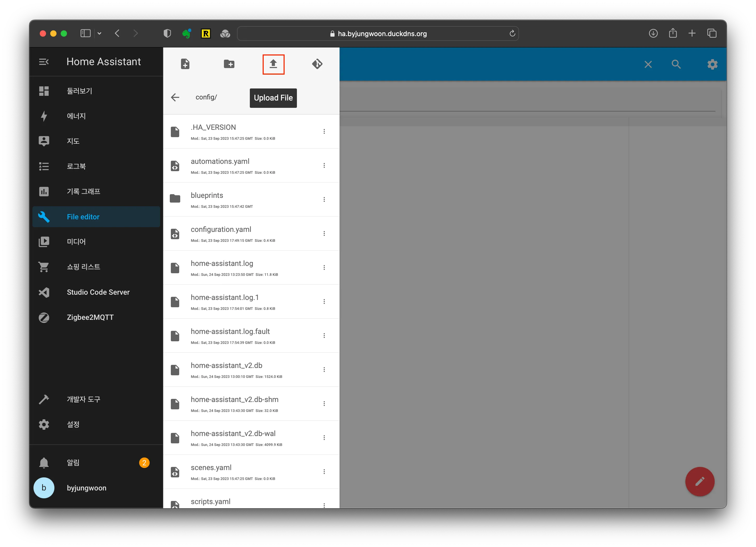This screenshot has height=547, width=756.
Task: Click the New Folder icon
Action: [229, 64]
